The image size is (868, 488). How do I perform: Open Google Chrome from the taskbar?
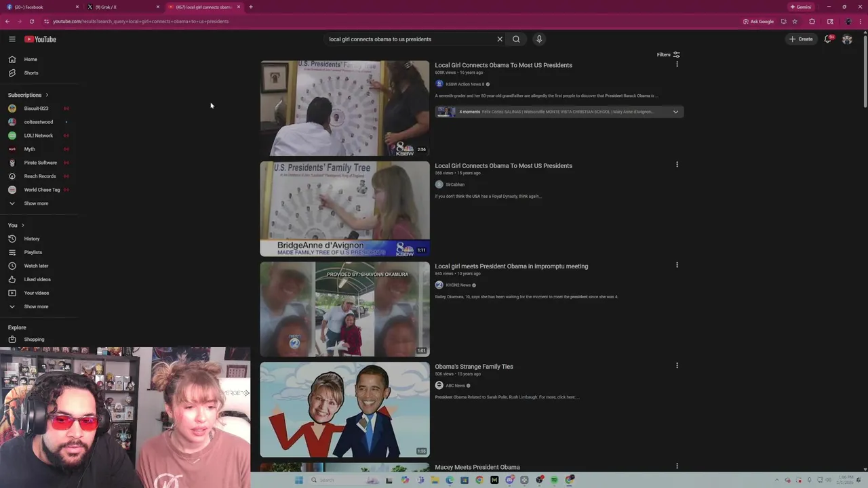point(479,480)
